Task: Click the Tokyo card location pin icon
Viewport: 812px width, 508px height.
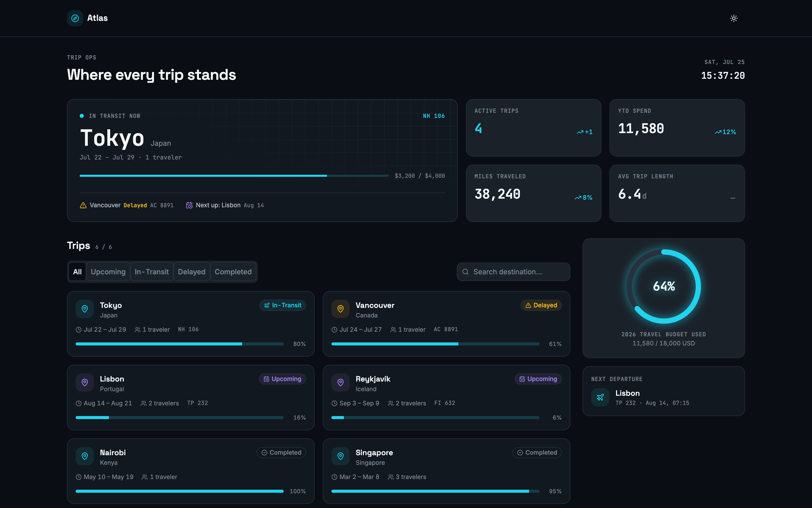Action: [85, 309]
